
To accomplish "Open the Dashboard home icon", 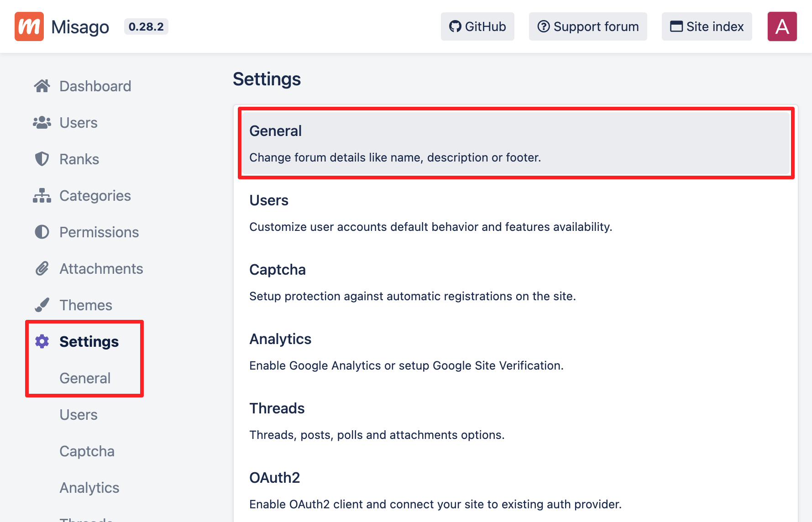I will pos(42,86).
